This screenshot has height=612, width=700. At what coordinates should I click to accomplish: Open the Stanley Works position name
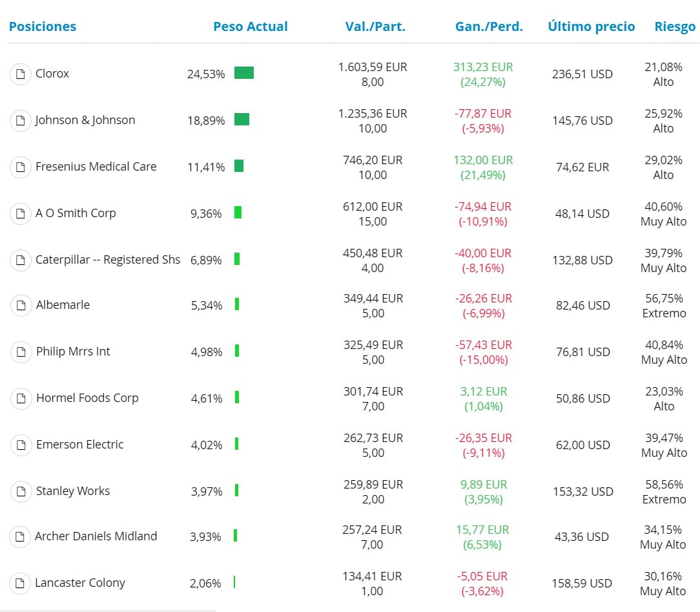(x=73, y=491)
